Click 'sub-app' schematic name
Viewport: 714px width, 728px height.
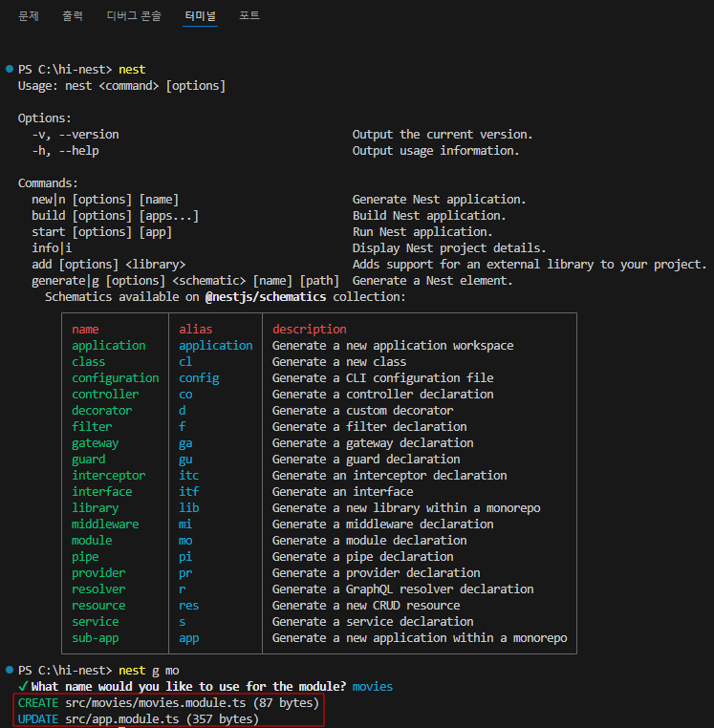click(x=96, y=638)
